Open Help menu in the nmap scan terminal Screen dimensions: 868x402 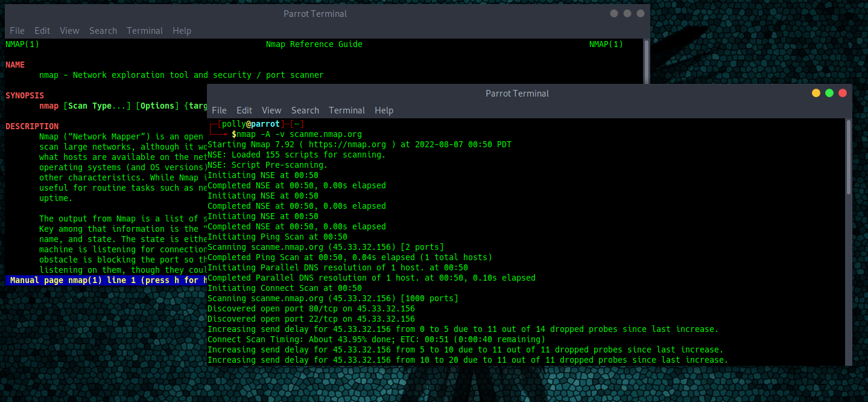384,110
